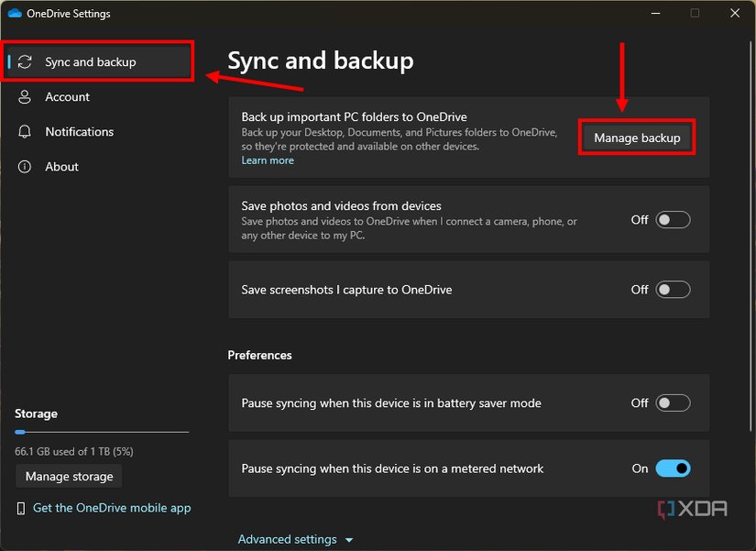The width and height of the screenshot is (756, 551).
Task: Toggle Save photos and videos from devices
Action: click(674, 220)
